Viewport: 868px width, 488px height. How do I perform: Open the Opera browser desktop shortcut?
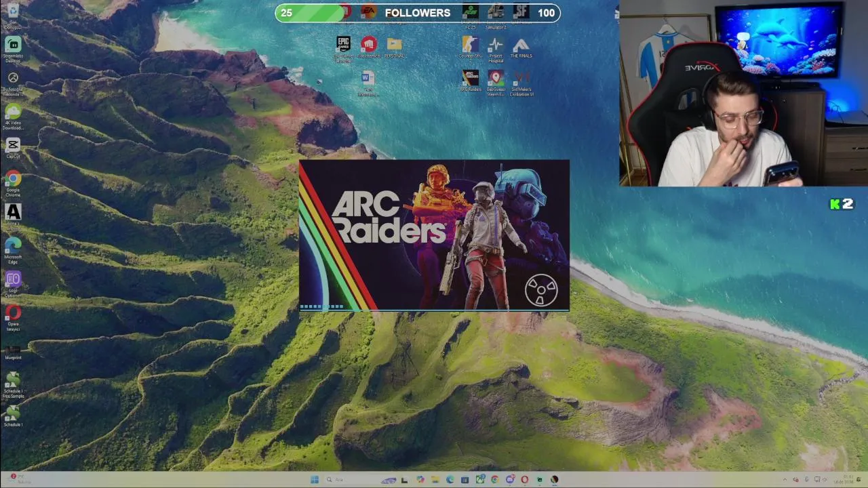(x=13, y=318)
